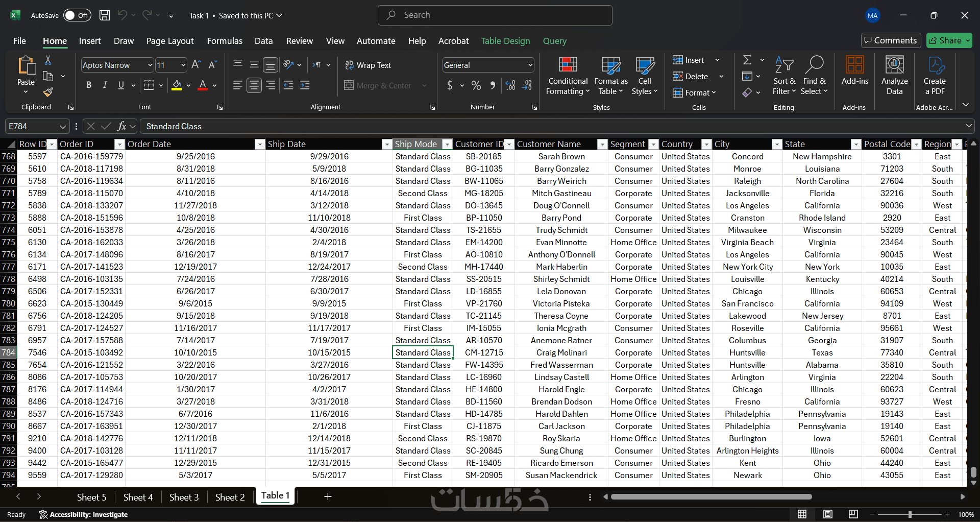This screenshot has height=522, width=980.
Task: Click Create a PDF icon
Action: click(935, 76)
